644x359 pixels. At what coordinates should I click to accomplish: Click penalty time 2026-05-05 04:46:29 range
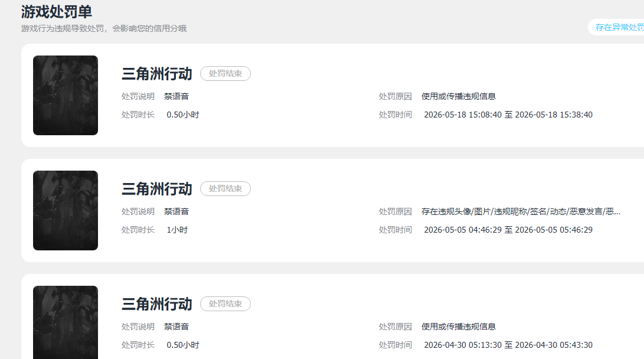[508, 230]
